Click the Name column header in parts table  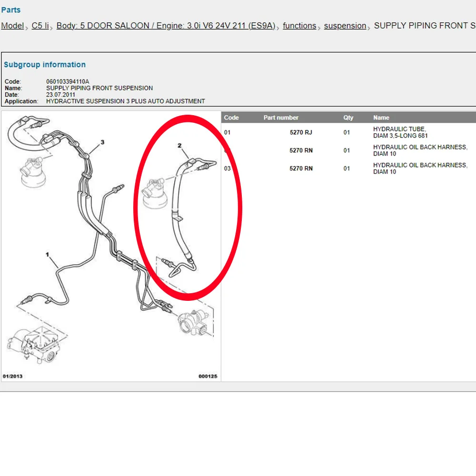(381, 118)
